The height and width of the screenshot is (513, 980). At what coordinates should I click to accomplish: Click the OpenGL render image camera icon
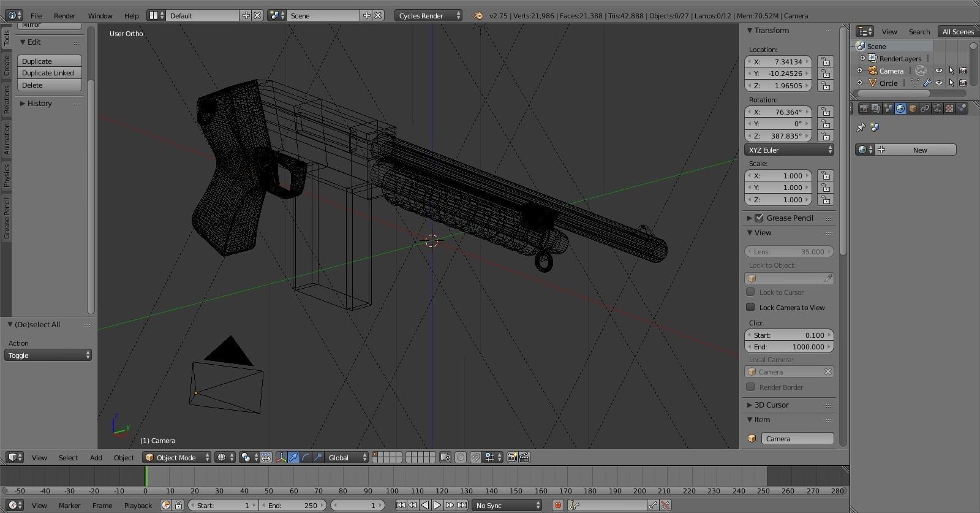[x=512, y=457]
